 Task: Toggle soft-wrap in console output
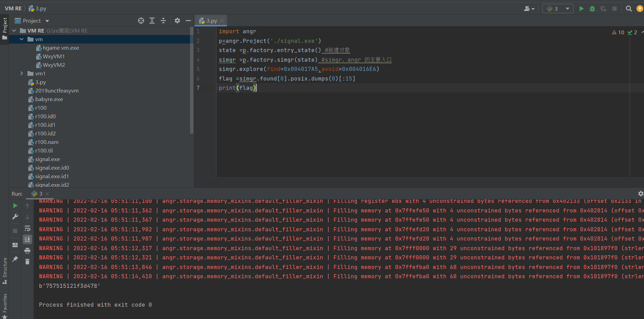(x=27, y=228)
